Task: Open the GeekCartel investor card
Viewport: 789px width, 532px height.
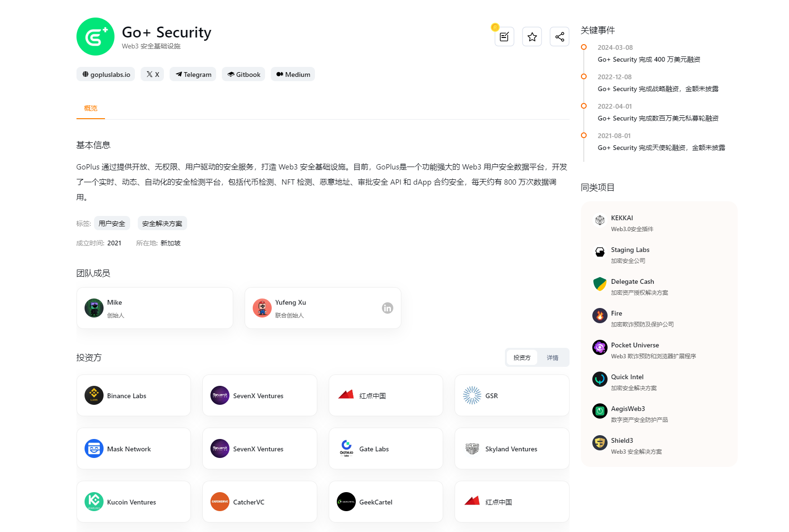Action: pos(386,502)
